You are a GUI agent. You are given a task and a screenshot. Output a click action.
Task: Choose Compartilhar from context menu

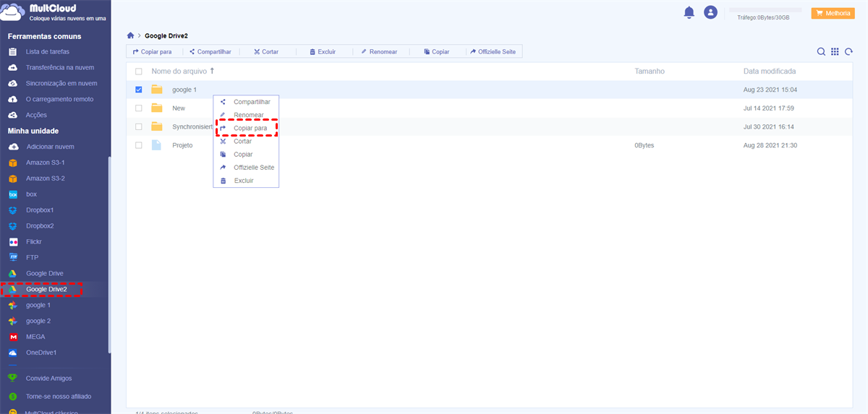click(246, 102)
